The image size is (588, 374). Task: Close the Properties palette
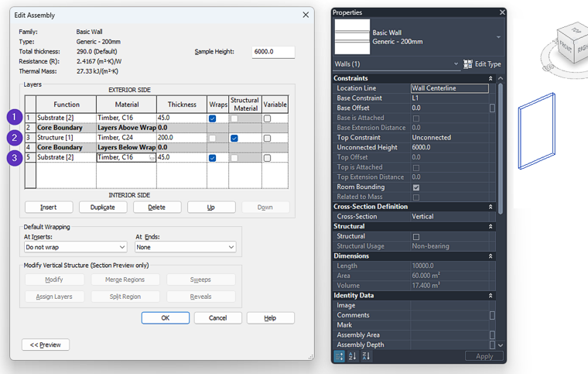(502, 12)
